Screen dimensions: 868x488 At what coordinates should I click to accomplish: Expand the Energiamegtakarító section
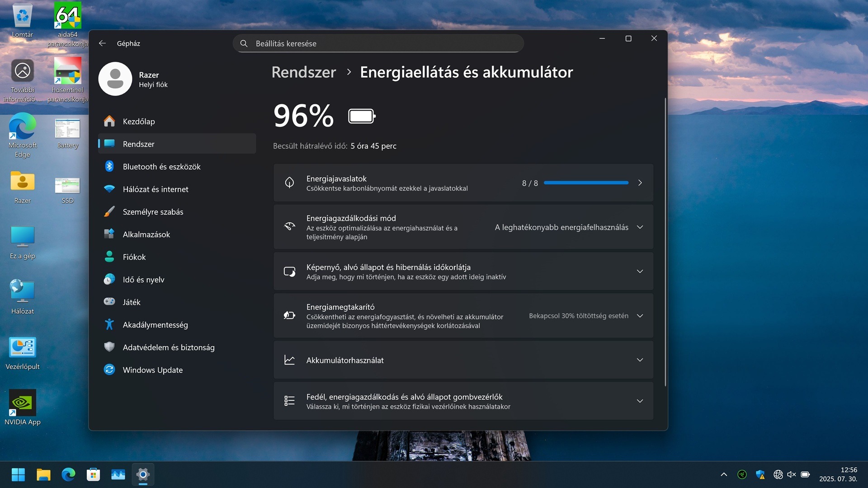point(640,316)
